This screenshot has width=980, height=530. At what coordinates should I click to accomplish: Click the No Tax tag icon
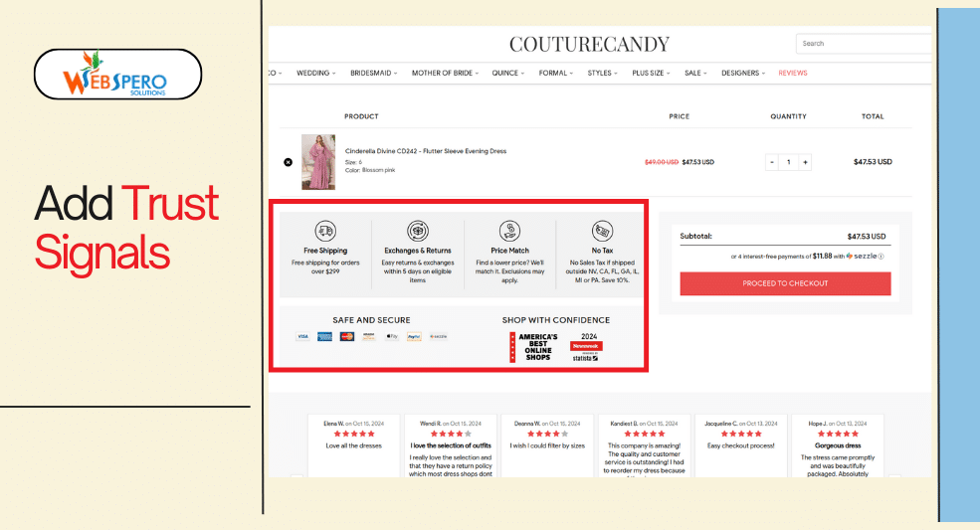tap(603, 232)
